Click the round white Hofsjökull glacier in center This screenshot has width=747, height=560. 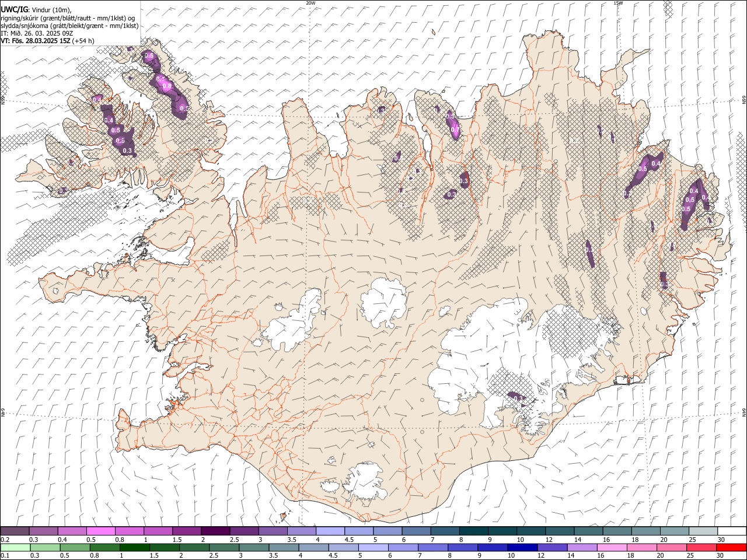tap(383, 302)
